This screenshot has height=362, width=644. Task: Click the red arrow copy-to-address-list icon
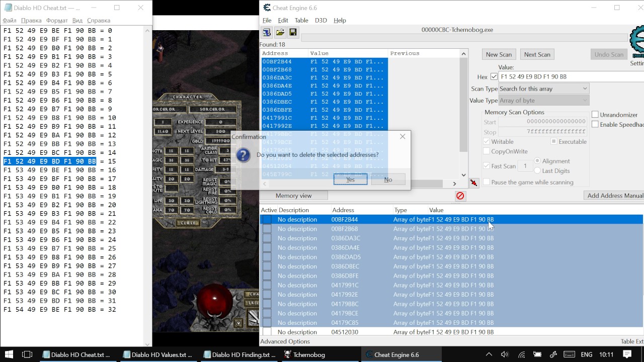[473, 183]
